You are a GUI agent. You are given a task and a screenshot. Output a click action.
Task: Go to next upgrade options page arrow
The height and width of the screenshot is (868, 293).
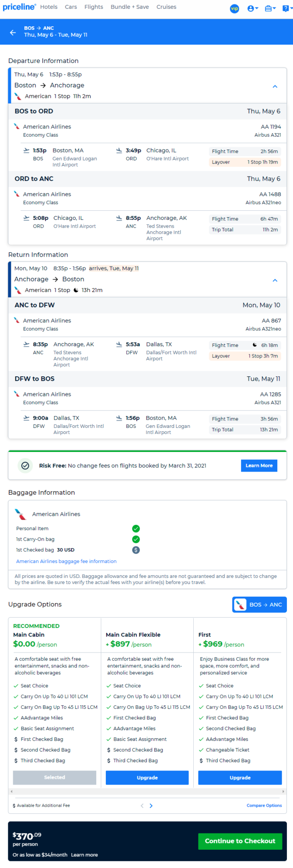pos(151,806)
